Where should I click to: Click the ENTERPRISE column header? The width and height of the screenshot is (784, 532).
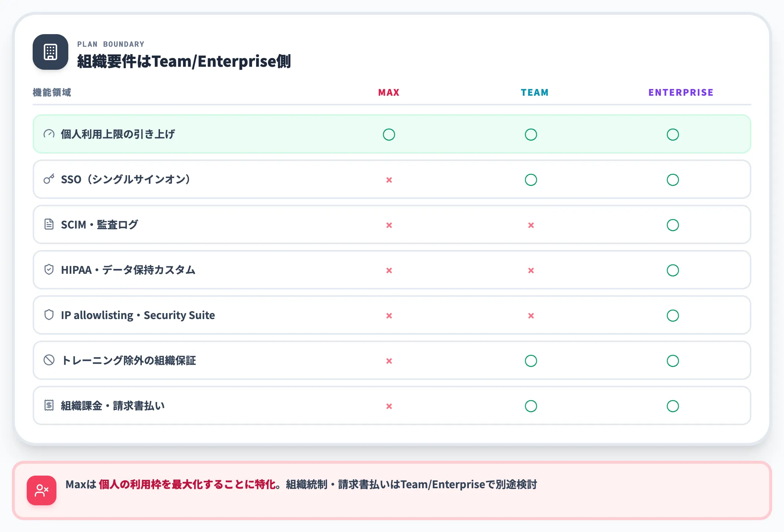(681, 92)
